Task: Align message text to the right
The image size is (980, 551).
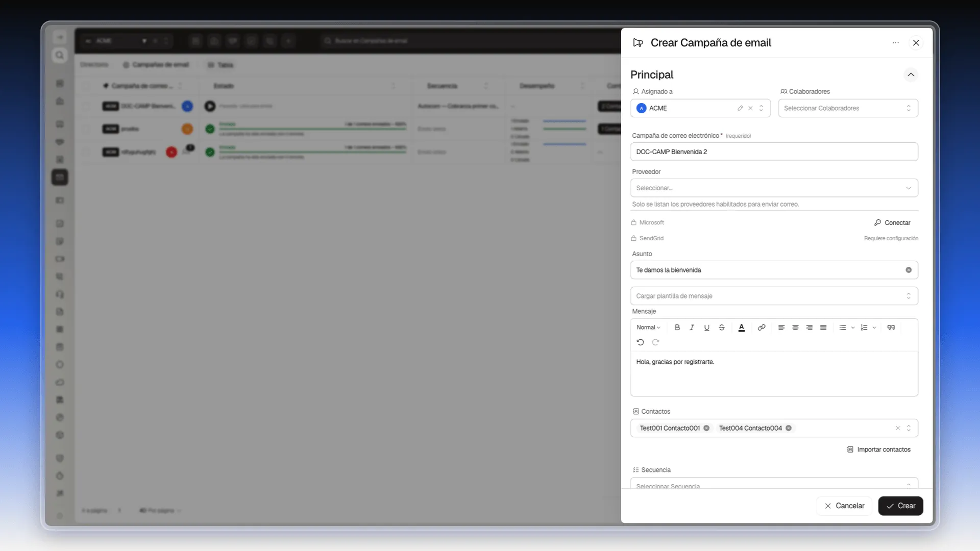Action: click(810, 328)
